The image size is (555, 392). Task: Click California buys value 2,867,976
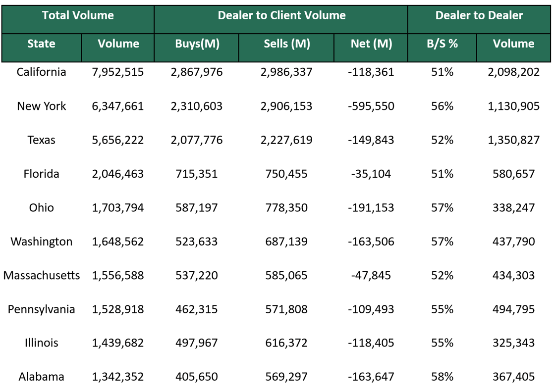(x=197, y=72)
